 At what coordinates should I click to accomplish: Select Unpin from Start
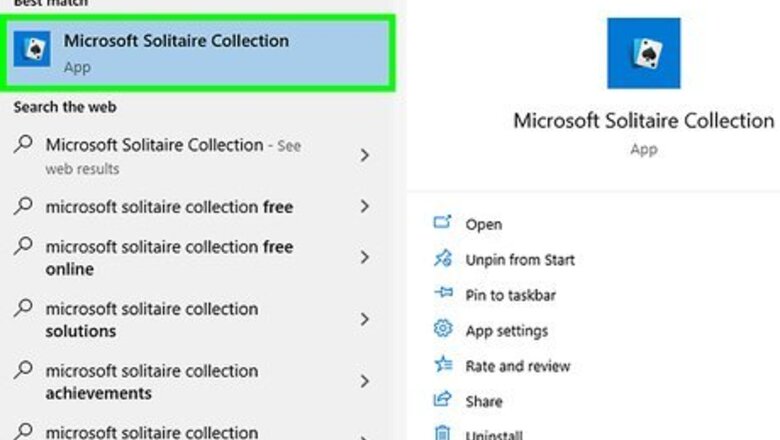[520, 260]
